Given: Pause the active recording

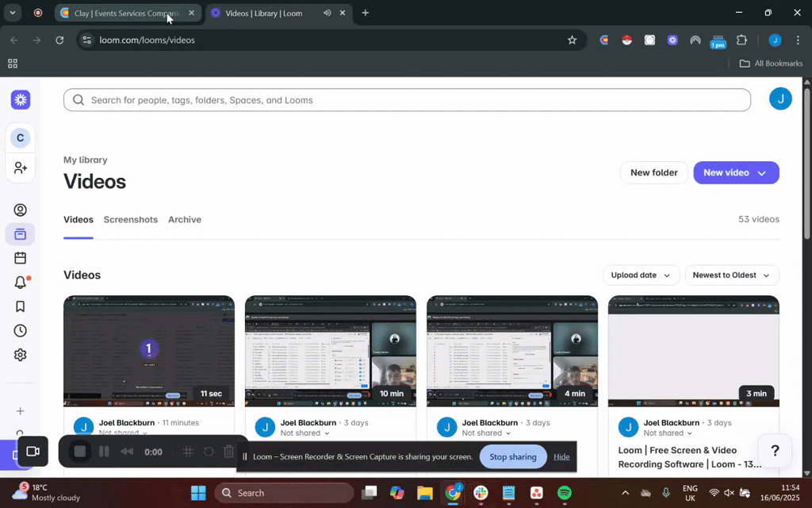Looking at the screenshot, I should pos(104,452).
